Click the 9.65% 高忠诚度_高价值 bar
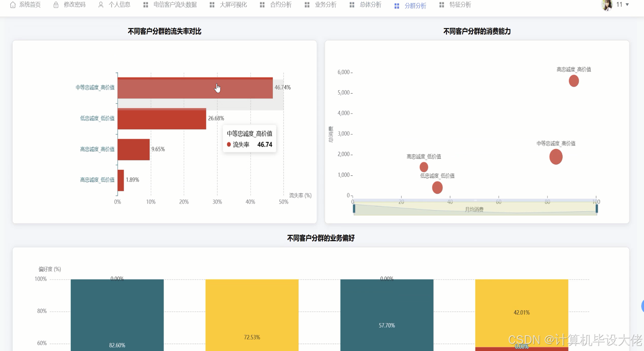 pyautogui.click(x=134, y=149)
